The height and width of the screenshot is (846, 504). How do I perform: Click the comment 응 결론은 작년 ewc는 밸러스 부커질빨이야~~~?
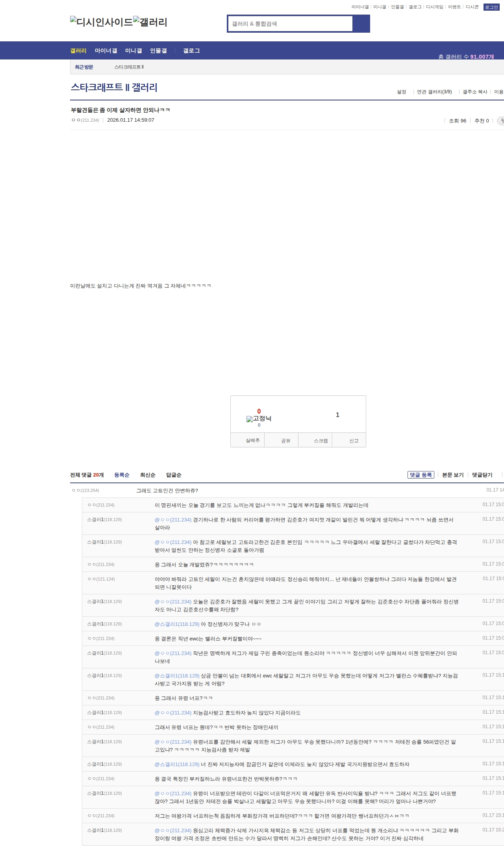click(x=208, y=639)
